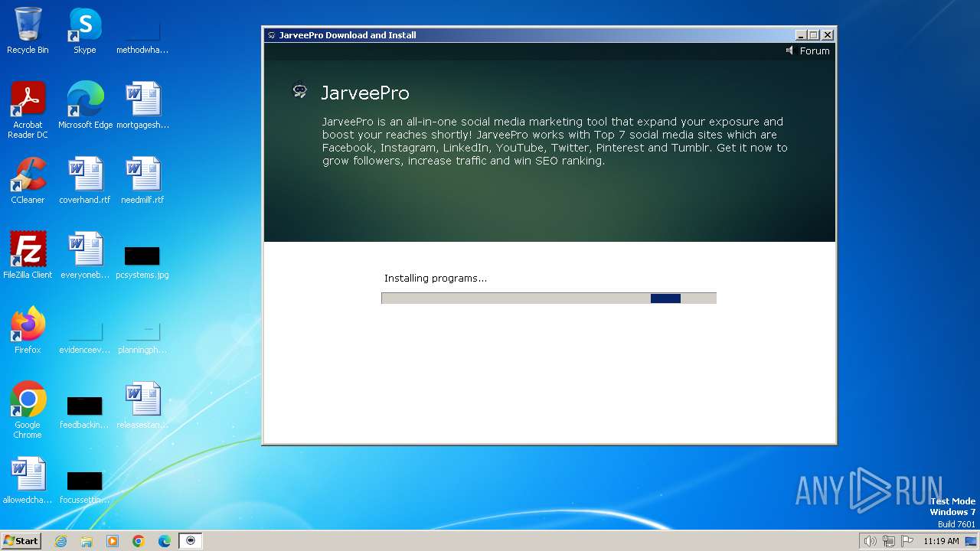This screenshot has height=551, width=980.
Task: Click the JarveePro logo icon in the header
Action: tap(300, 92)
